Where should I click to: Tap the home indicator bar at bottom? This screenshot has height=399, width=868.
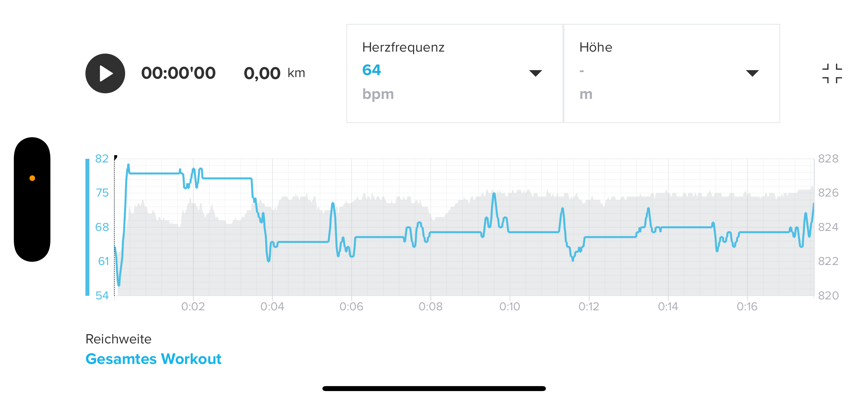tap(434, 388)
